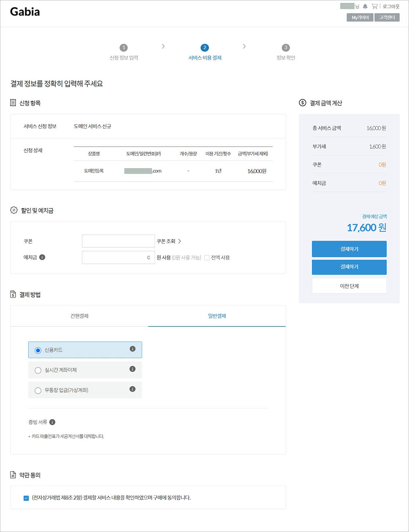Select the 실시간 계좌이체 payment option

38,370
